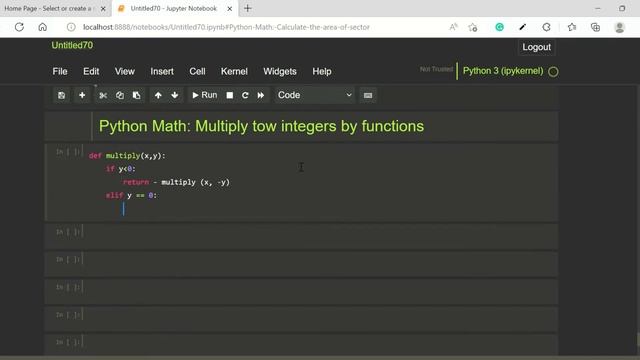Move selected cell up arrow

(x=158, y=95)
